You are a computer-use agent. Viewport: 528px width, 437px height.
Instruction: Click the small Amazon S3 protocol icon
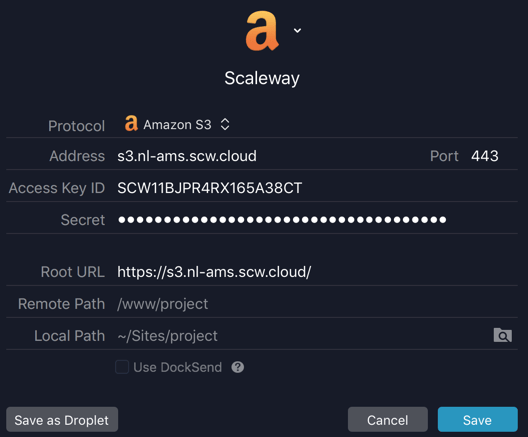pyautogui.click(x=131, y=123)
